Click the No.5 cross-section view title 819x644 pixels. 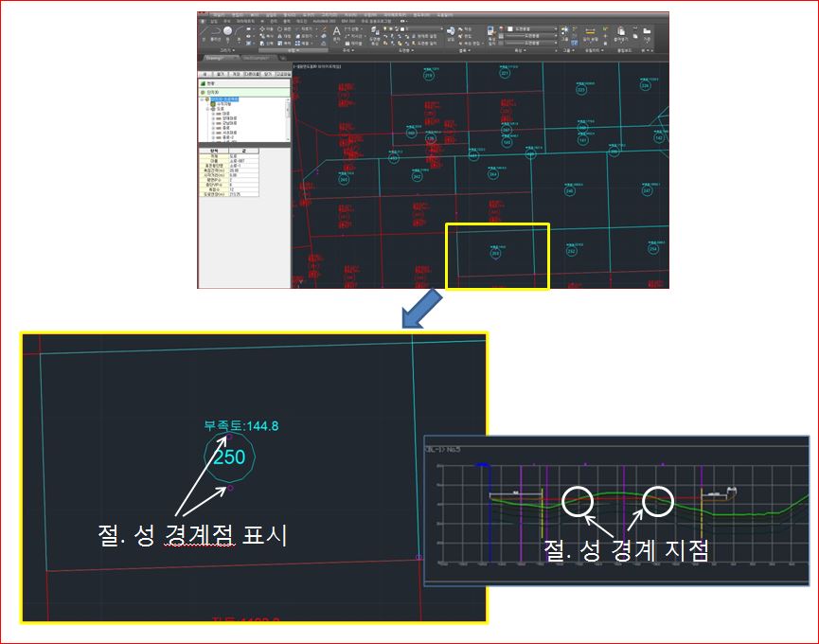(x=443, y=449)
